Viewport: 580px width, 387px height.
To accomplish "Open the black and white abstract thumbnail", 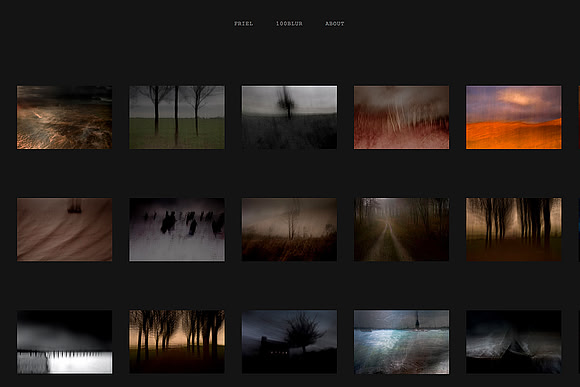I will [65, 342].
